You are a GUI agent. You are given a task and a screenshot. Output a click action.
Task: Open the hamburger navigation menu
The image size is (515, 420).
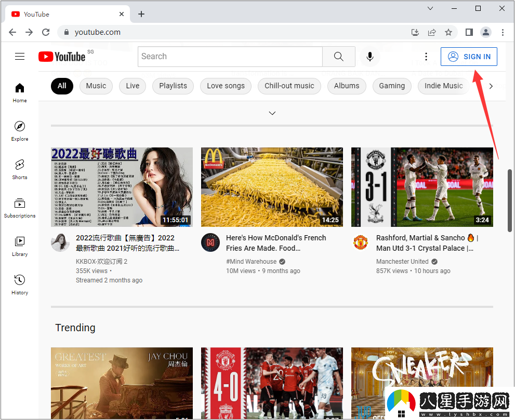(x=20, y=56)
